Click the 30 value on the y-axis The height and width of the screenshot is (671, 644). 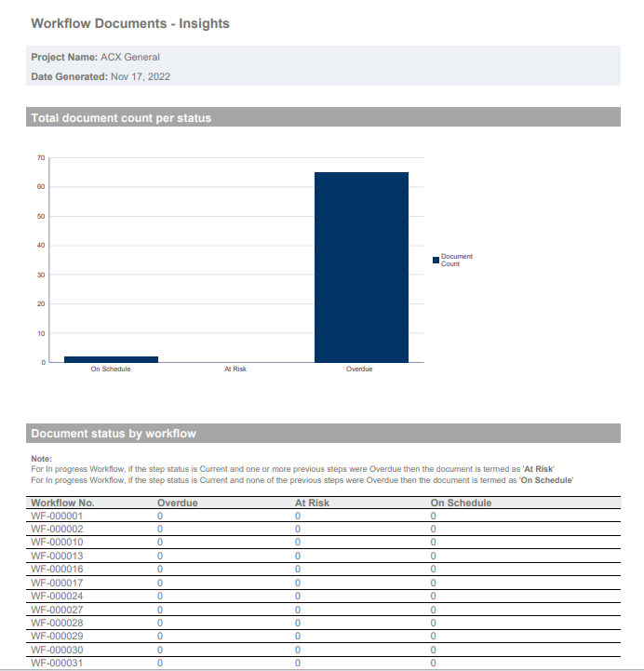pyautogui.click(x=41, y=275)
